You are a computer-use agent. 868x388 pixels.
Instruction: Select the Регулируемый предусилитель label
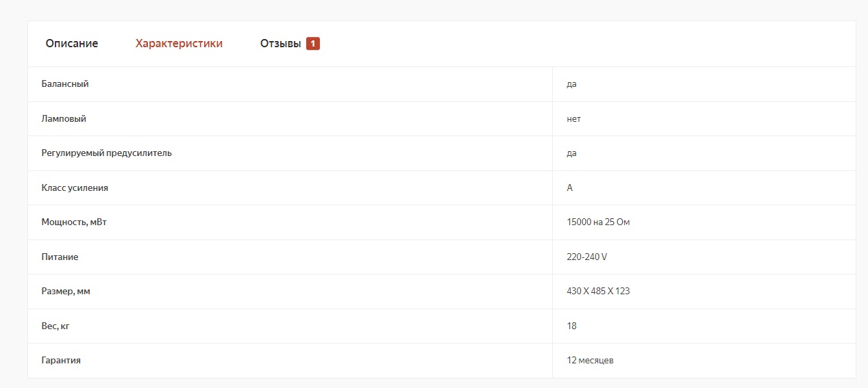point(107,153)
